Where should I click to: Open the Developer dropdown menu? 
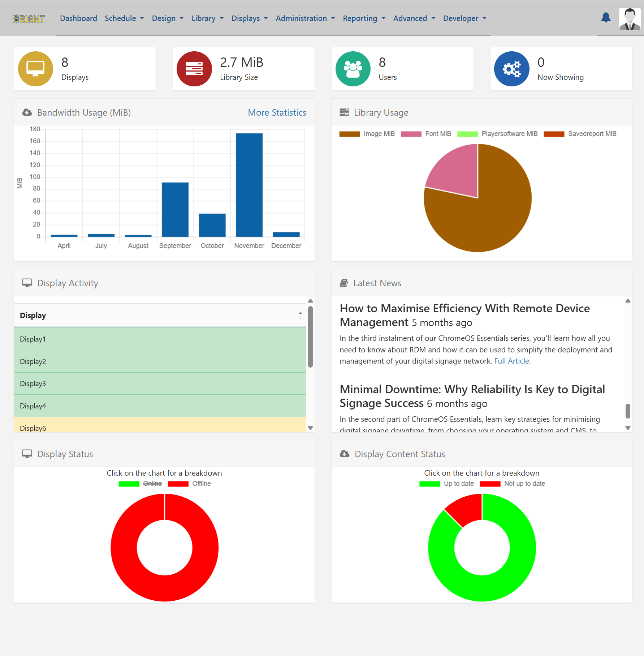[x=464, y=18]
